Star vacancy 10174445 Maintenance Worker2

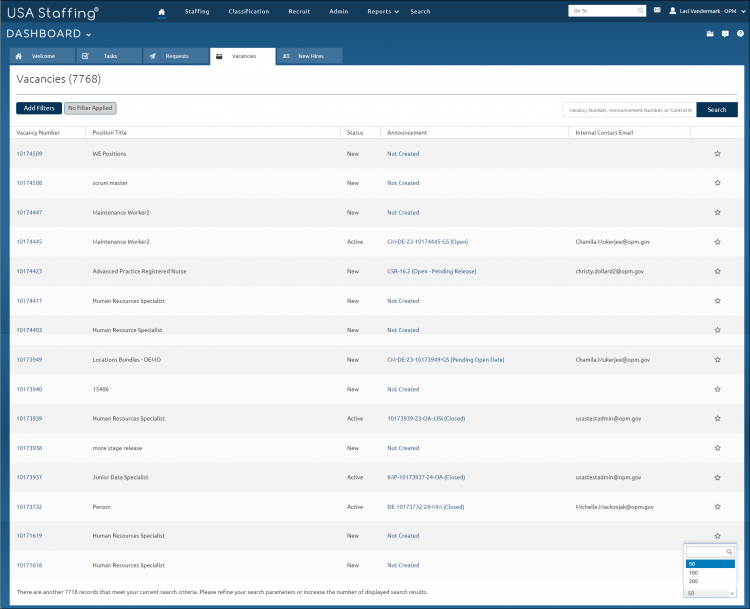717,242
